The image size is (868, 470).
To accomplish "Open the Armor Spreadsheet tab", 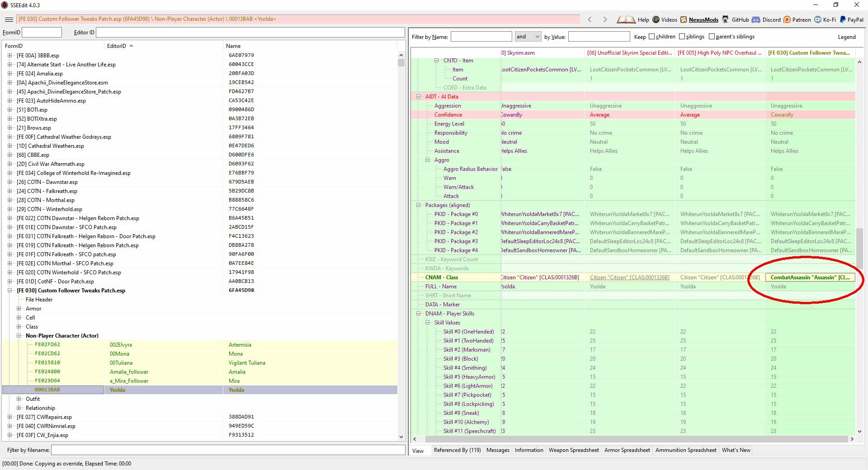I will (x=627, y=450).
